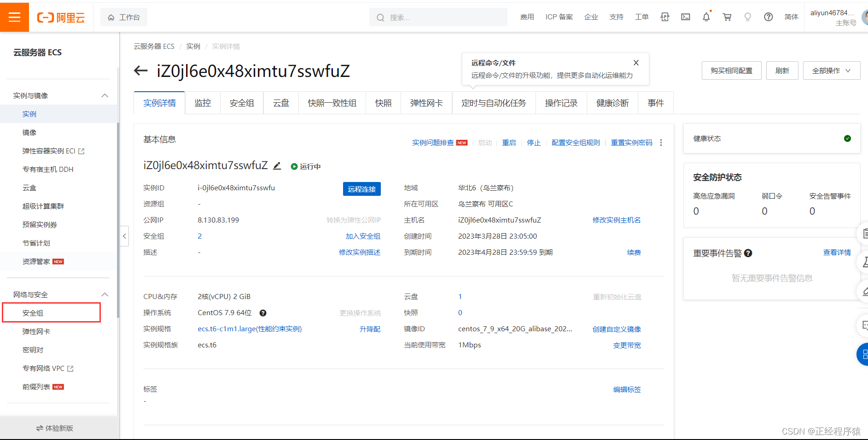Open the 定时与自动化任务 tab
The width and height of the screenshot is (868, 440).
click(x=494, y=103)
